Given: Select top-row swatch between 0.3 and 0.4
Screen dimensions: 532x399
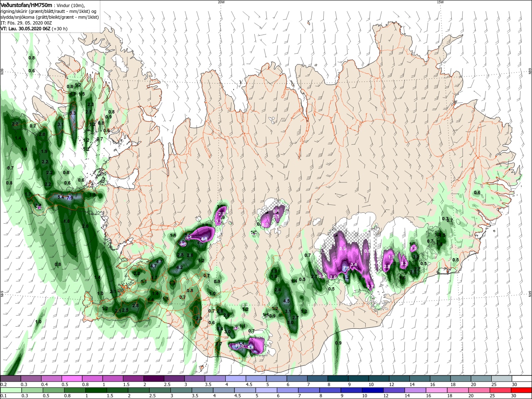Looking at the screenshot, I should tap(31, 379).
